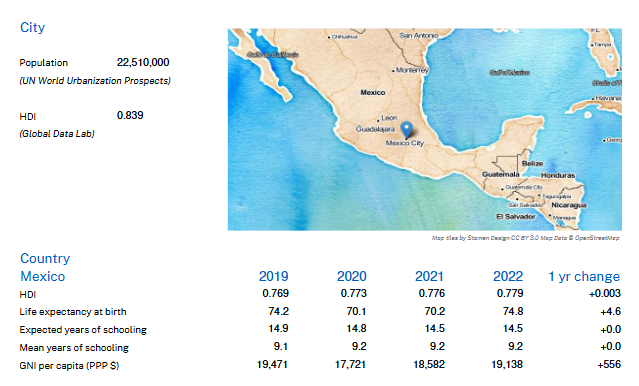Click the map attribution credit line
639x386 pixels.
[x=526, y=238]
